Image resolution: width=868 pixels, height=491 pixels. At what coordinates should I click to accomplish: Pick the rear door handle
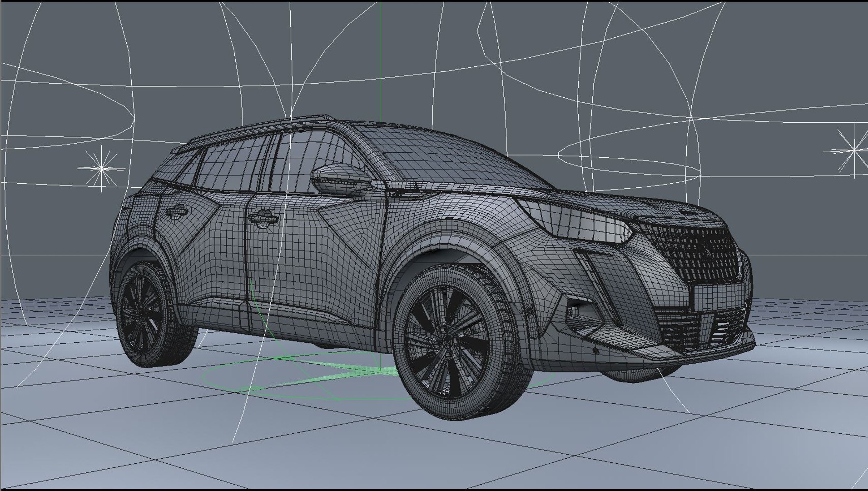tap(177, 211)
